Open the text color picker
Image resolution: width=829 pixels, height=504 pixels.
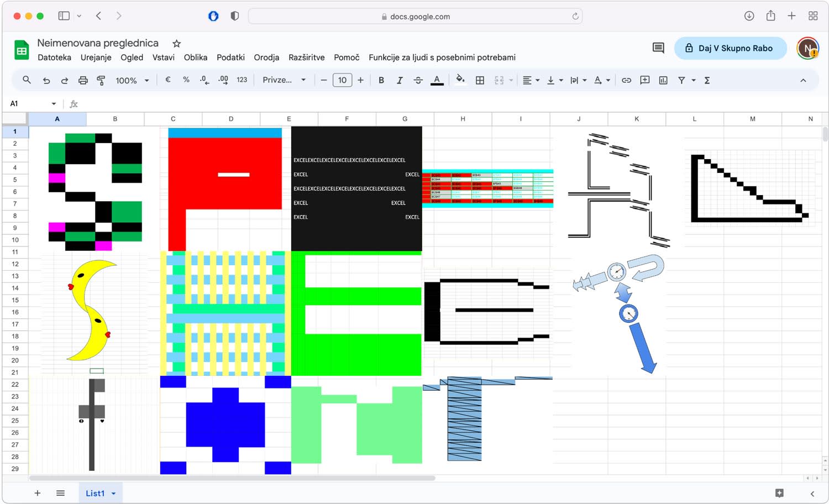tap(437, 80)
